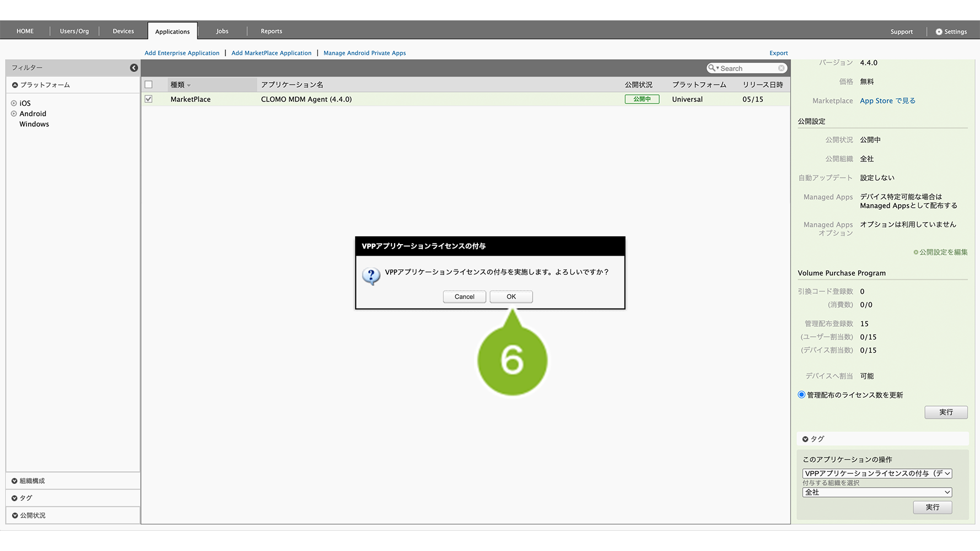Open the 全社 organization dropdown
Viewport: 980px width, 551px height.
click(877, 492)
